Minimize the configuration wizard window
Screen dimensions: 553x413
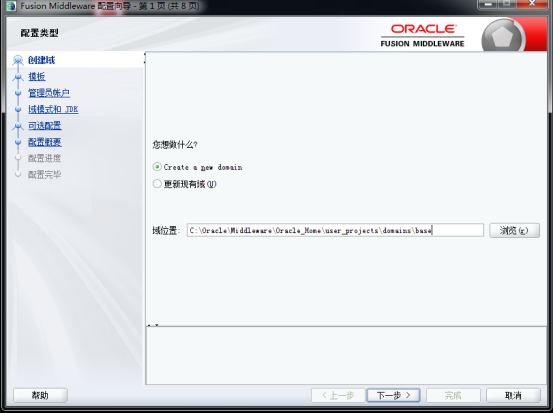(x=488, y=4)
